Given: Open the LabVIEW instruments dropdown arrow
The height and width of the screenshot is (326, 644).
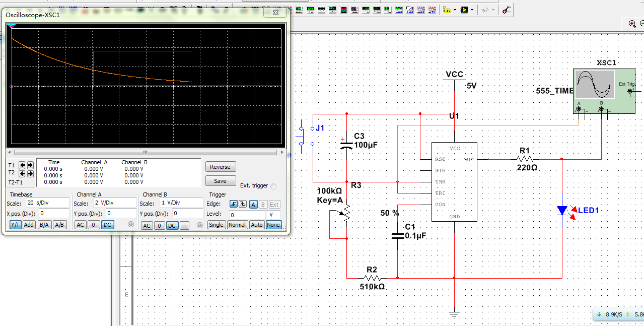Looking at the screenshot, I should 472,10.
